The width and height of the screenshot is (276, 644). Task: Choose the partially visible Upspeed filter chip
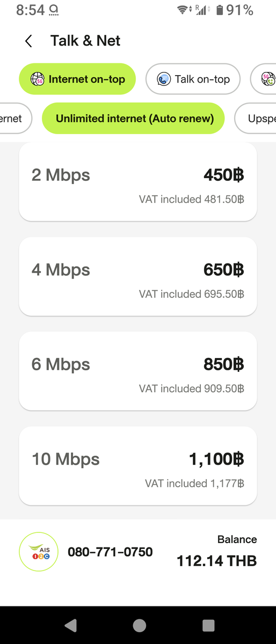click(256, 119)
